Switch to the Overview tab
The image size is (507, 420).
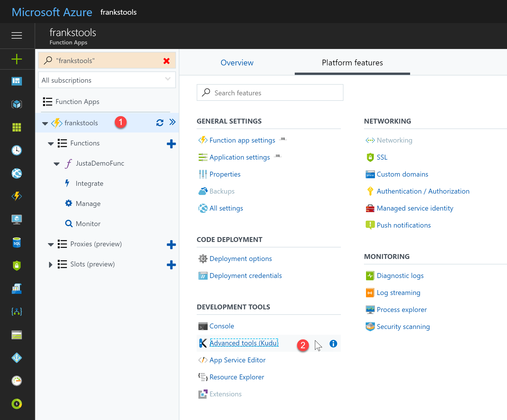tap(237, 63)
